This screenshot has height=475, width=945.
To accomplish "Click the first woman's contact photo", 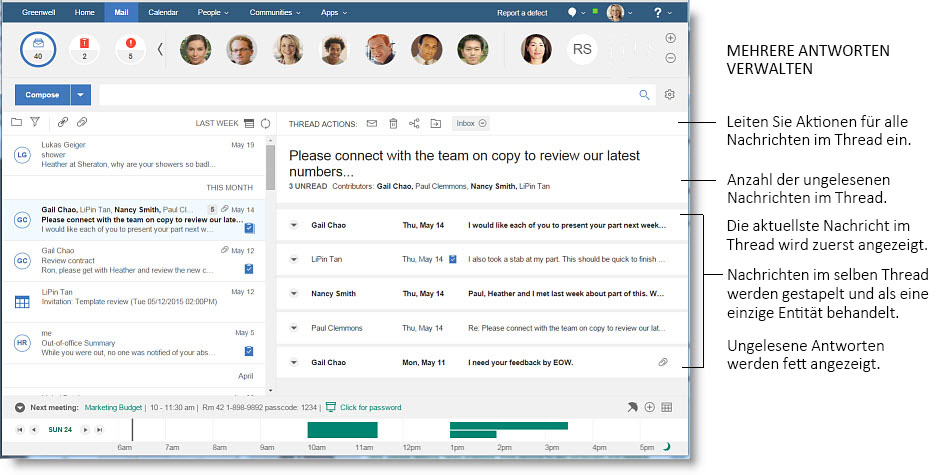I will 195,49.
